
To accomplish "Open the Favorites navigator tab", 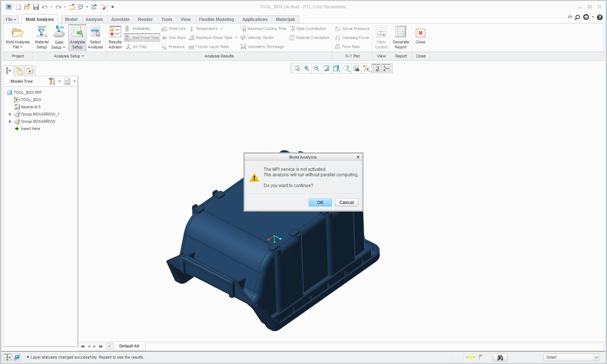I will pos(30,71).
